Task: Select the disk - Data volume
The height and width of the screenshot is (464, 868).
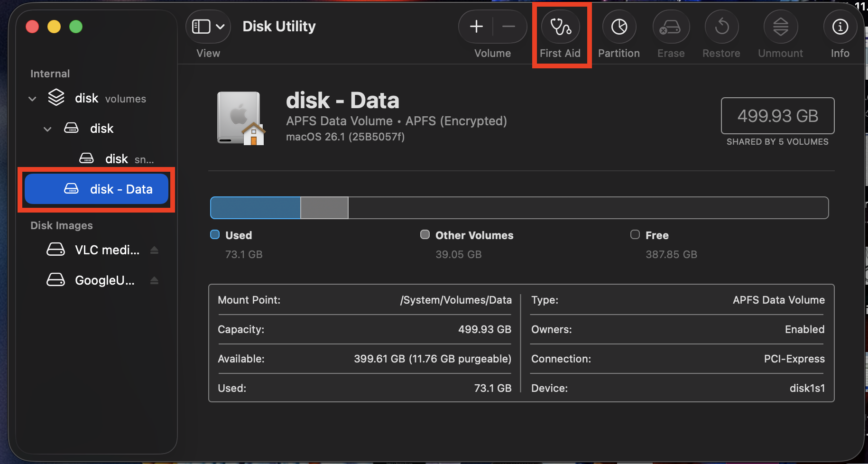Action: click(x=121, y=189)
